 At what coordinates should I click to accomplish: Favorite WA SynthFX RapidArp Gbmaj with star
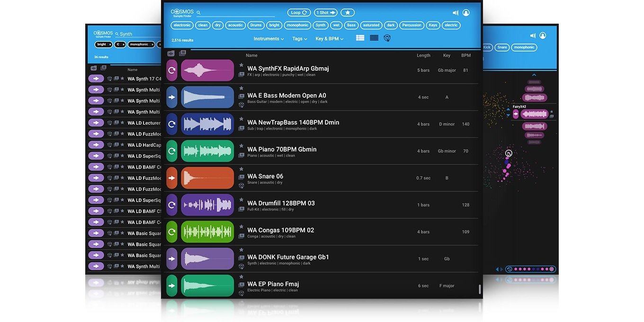click(241, 65)
